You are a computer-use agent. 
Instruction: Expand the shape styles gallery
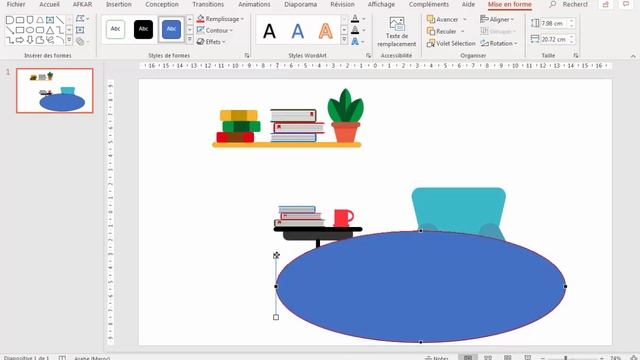[x=190, y=40]
